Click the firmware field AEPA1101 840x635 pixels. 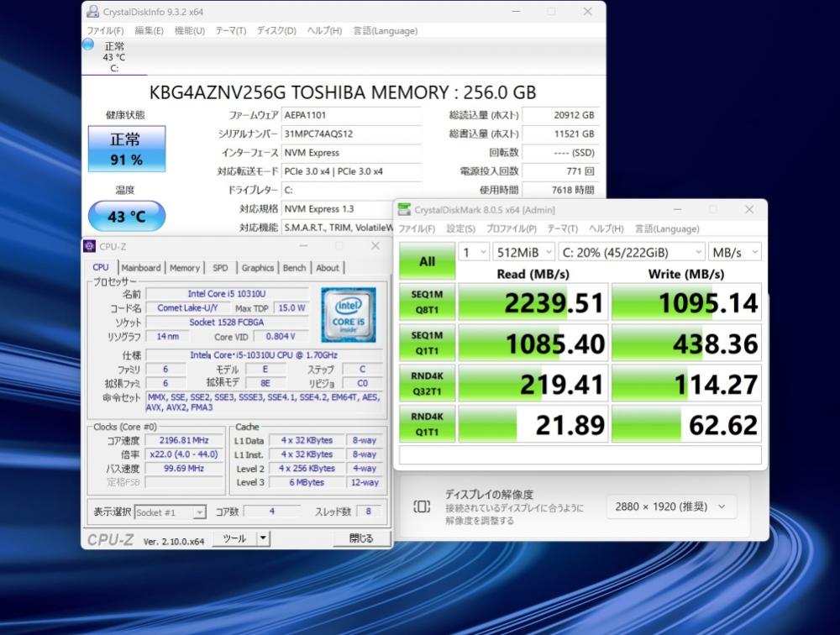[351, 115]
